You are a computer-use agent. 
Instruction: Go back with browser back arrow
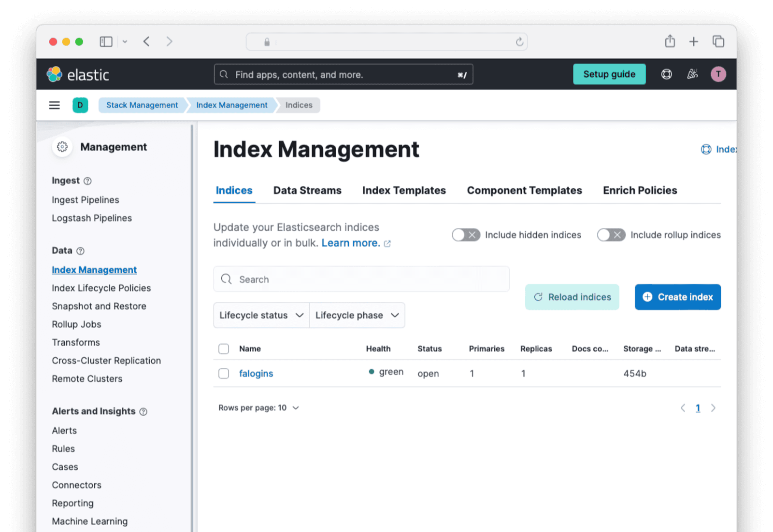click(x=146, y=42)
